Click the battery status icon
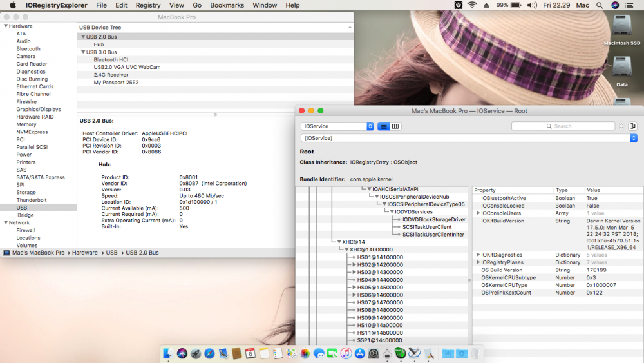This screenshot has height=363, width=644. pyautogui.click(x=516, y=5)
